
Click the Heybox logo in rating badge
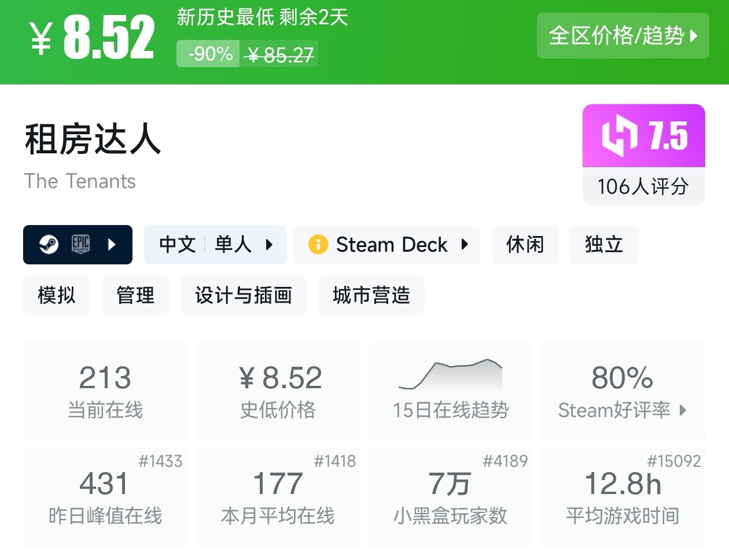(x=620, y=136)
